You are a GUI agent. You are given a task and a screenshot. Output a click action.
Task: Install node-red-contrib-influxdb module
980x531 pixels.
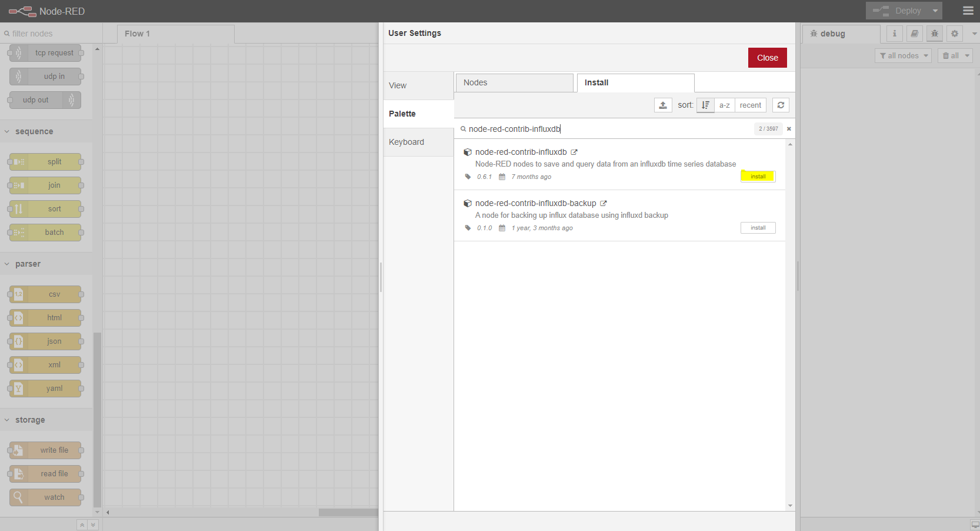[x=758, y=177]
